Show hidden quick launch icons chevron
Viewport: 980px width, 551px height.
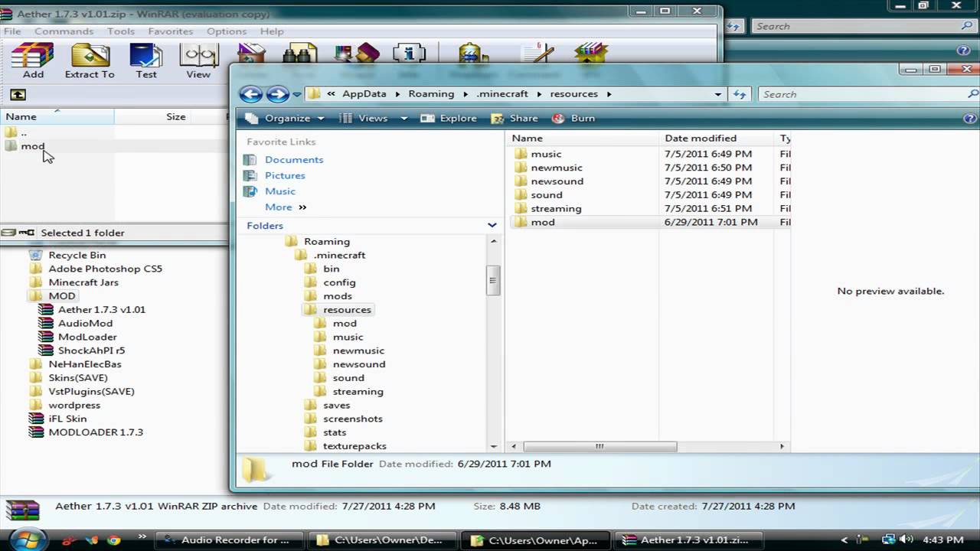142,537
